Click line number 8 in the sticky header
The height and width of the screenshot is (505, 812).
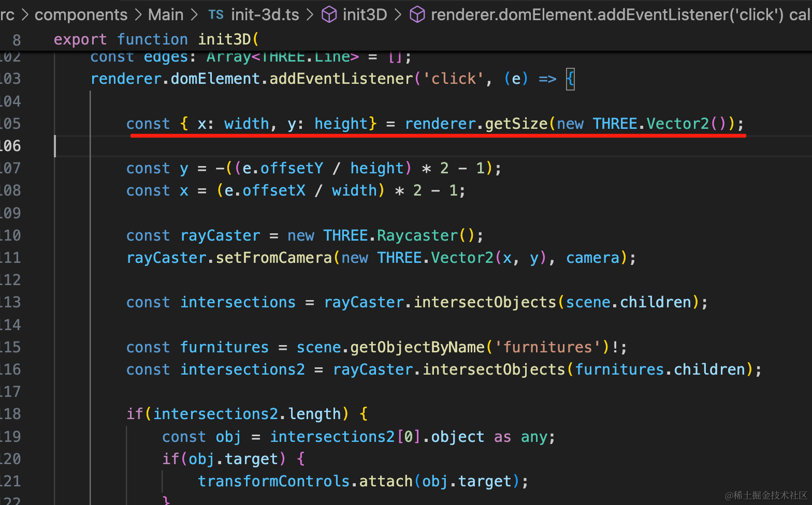[x=17, y=40]
